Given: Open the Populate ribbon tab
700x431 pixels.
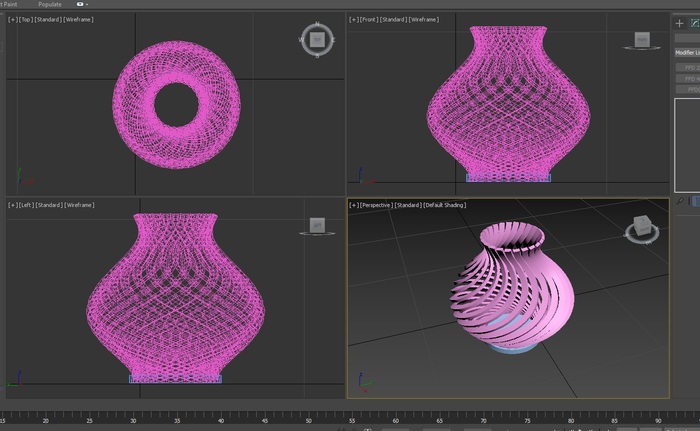Looking at the screenshot, I should coord(50,4).
